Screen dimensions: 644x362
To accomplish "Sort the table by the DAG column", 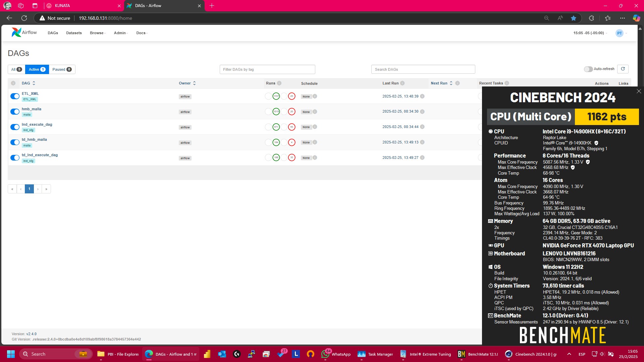I will (29, 83).
